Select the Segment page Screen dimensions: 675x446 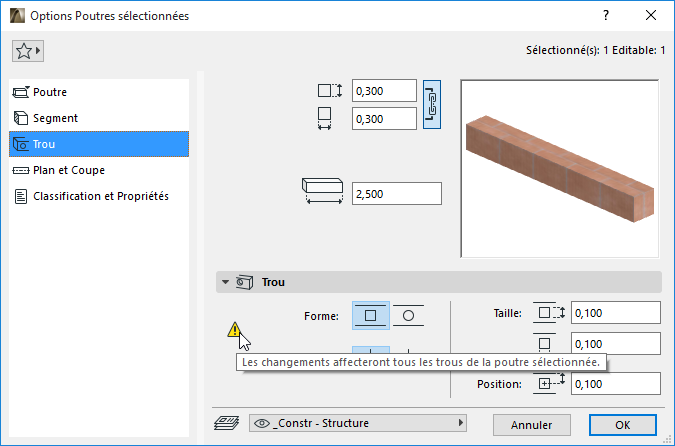pos(99,118)
